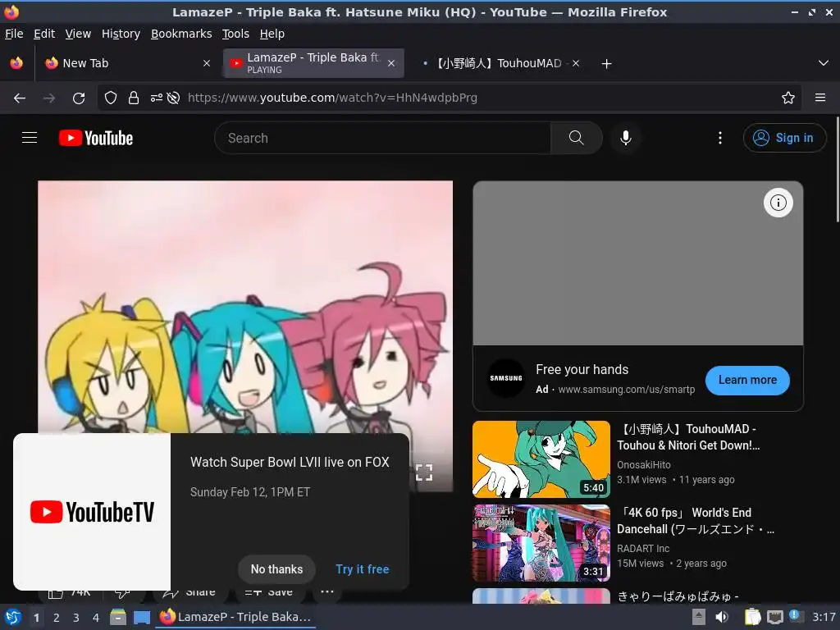
Task: Click the ad info icon
Action: click(x=778, y=203)
